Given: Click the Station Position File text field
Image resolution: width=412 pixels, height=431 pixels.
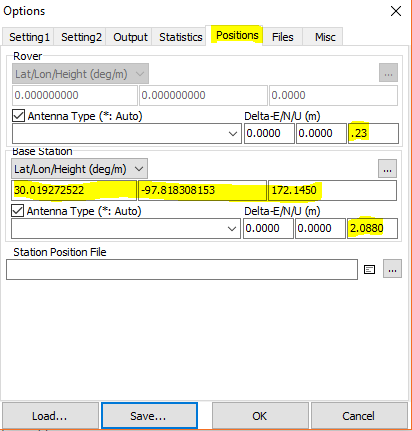Looking at the screenshot, I should pos(182,269).
